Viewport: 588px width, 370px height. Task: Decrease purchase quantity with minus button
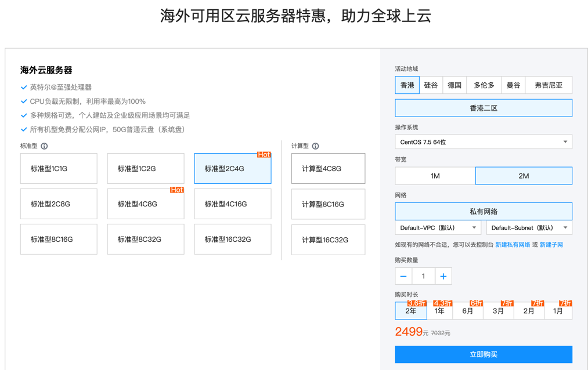coord(403,276)
